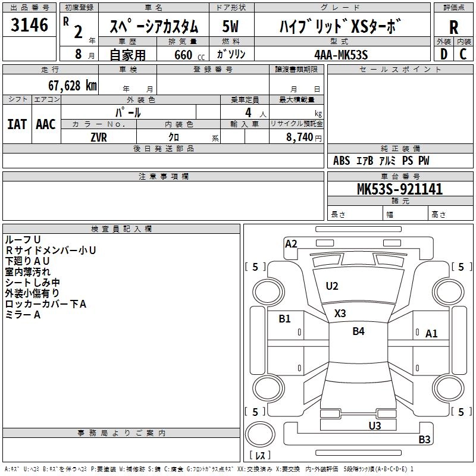Click the B1 damage marker on door
476x476 pixels.
pyautogui.click(x=285, y=319)
